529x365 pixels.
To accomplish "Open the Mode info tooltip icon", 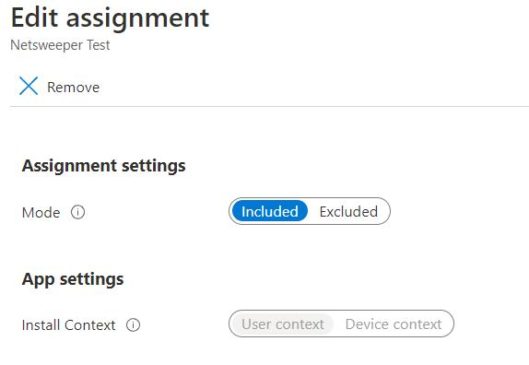I will pyautogui.click(x=78, y=212).
